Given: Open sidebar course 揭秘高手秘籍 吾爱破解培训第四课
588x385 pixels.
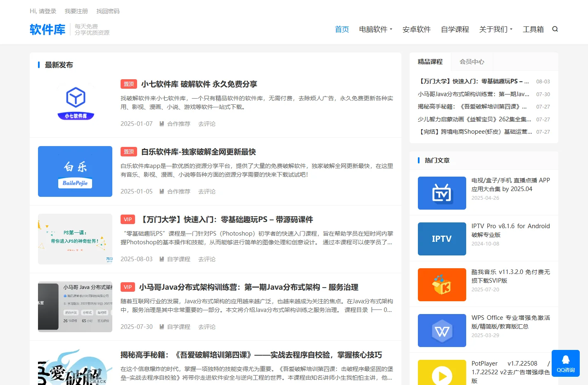Looking at the screenshot, I should click(x=472, y=106).
